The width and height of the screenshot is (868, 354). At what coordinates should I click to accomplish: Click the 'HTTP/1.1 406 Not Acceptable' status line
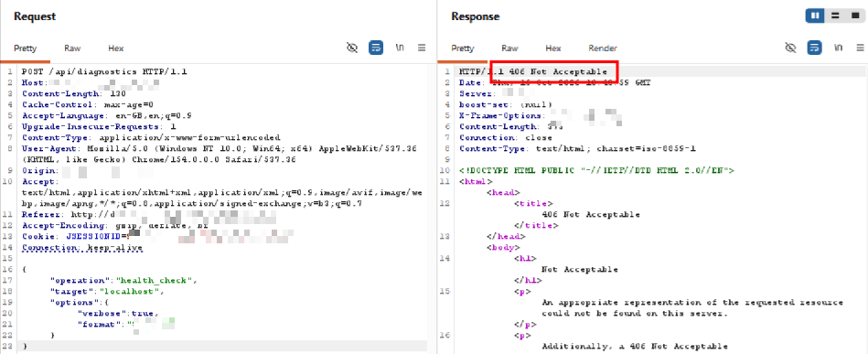(533, 71)
